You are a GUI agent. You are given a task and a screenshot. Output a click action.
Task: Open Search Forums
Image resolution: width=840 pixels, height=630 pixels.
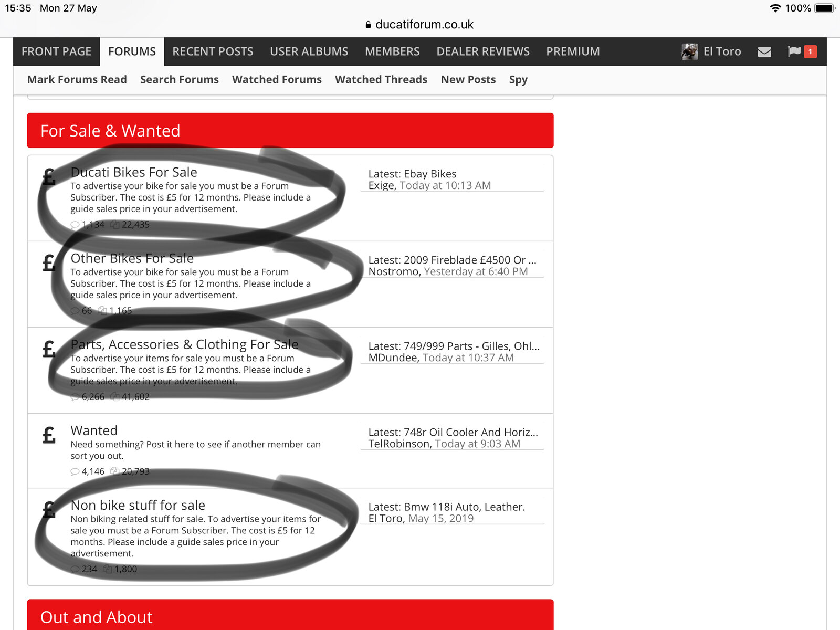[x=179, y=80]
